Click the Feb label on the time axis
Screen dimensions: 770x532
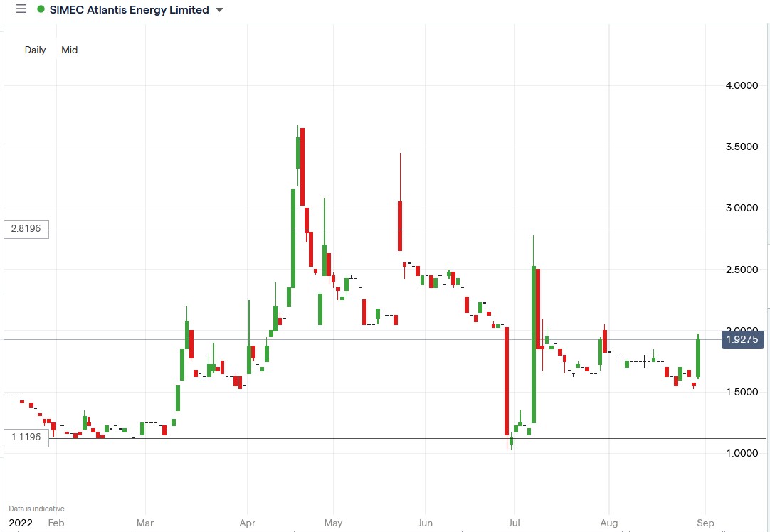[56, 523]
